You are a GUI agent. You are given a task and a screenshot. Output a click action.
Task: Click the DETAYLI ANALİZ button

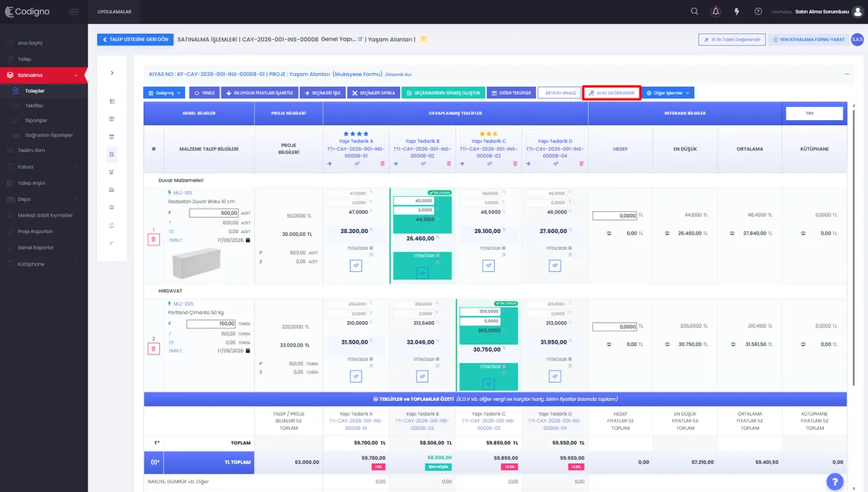[560, 93]
